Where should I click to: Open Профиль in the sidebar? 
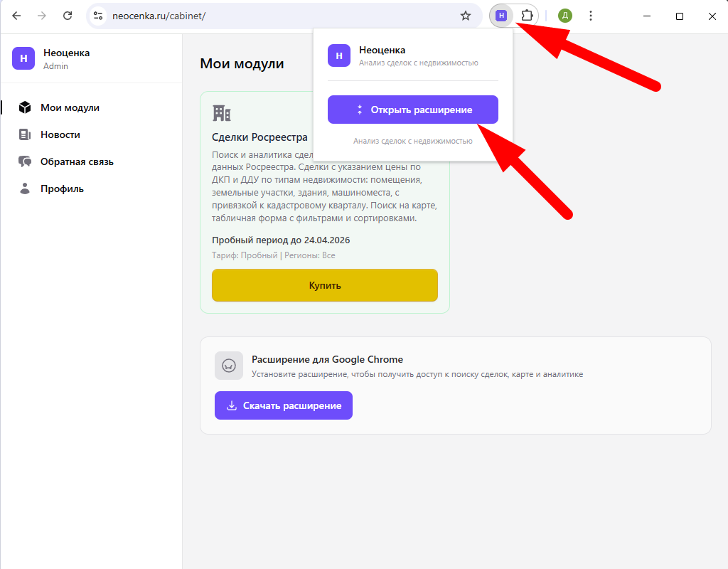(x=63, y=188)
